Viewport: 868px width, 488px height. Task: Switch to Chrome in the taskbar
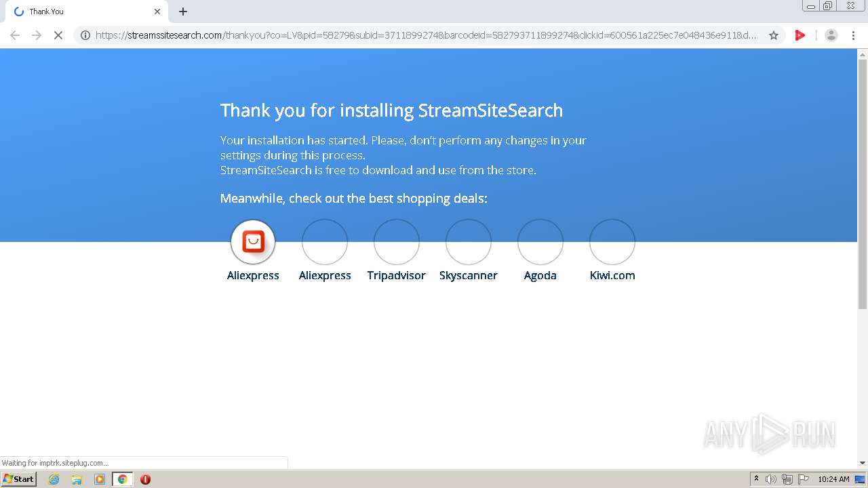coord(122,479)
